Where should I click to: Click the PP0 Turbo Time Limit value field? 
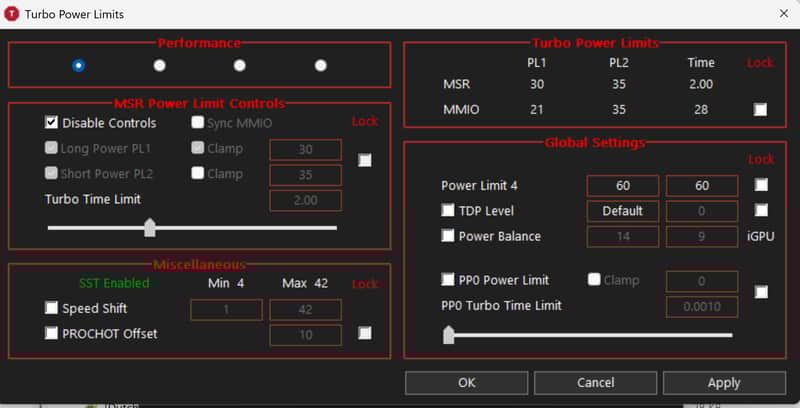point(702,307)
